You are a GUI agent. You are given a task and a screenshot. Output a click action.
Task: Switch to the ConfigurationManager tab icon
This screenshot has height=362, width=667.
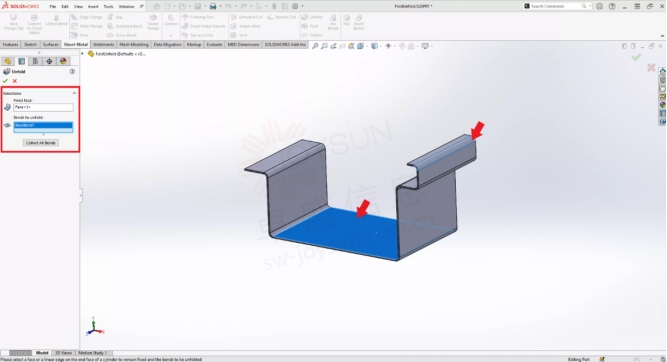(x=35, y=61)
